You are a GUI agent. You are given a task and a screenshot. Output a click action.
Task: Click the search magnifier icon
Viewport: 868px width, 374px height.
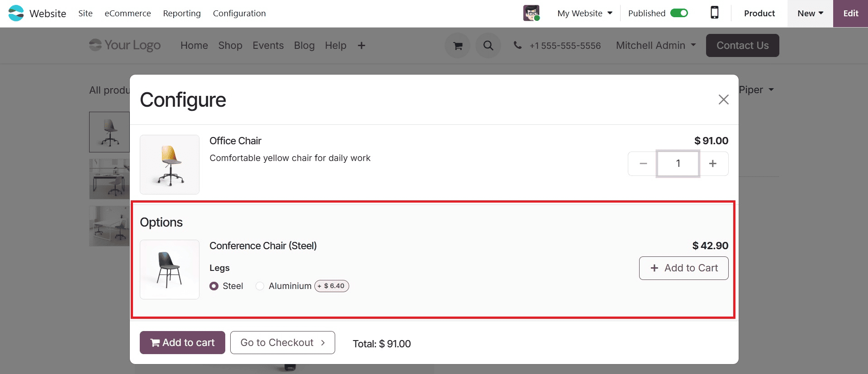(488, 45)
